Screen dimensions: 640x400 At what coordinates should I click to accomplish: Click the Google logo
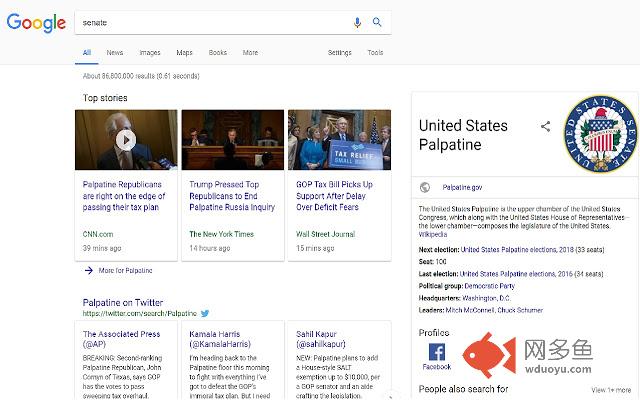pyautogui.click(x=36, y=23)
